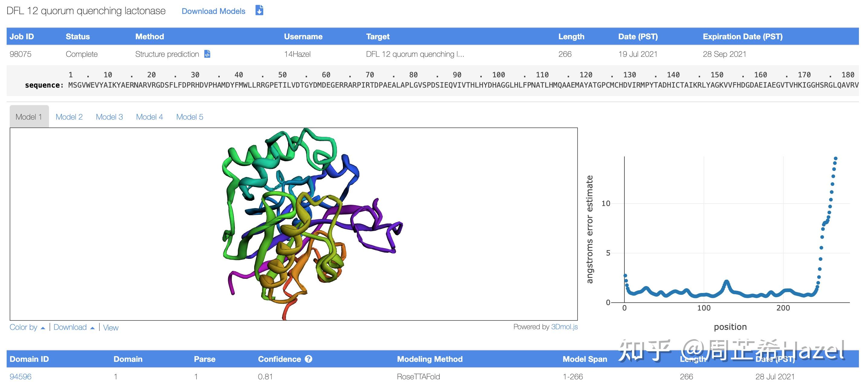The width and height of the screenshot is (868, 386).
Task: Click the username 14Hazel cell
Action: (x=297, y=54)
